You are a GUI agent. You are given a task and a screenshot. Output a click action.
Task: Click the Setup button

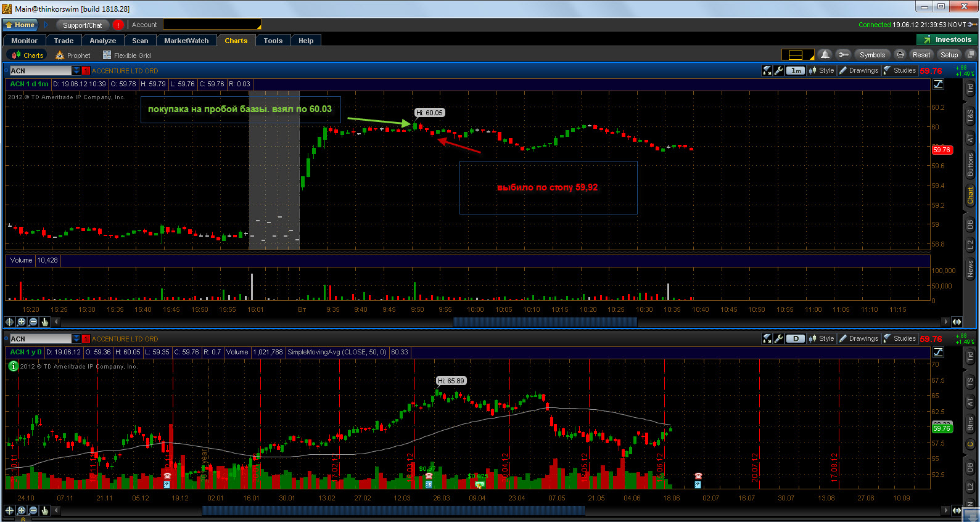949,55
